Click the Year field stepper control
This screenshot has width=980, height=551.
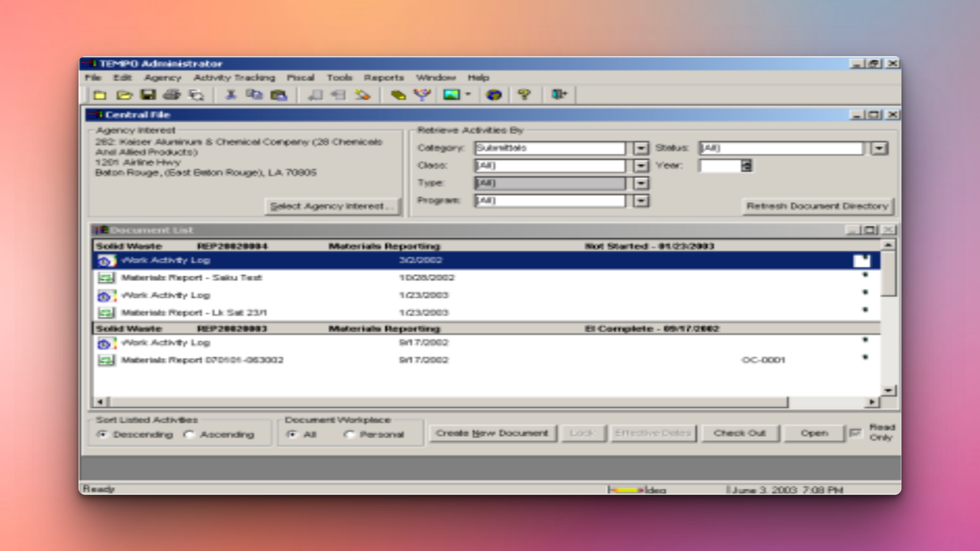[746, 165]
